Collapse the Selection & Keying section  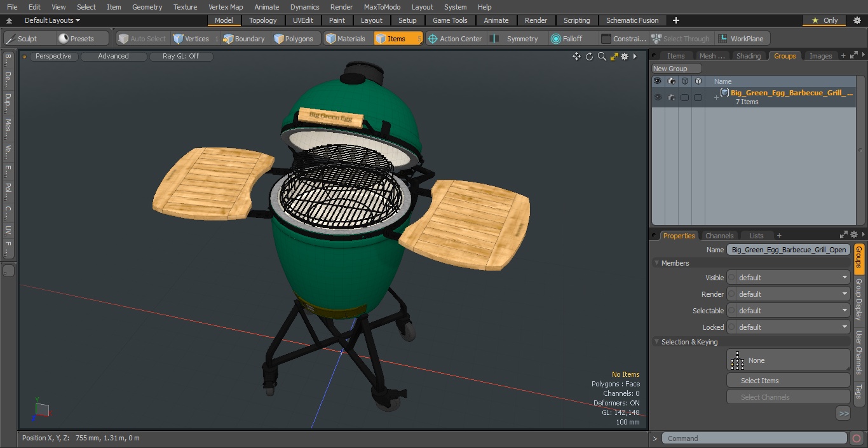pos(657,342)
